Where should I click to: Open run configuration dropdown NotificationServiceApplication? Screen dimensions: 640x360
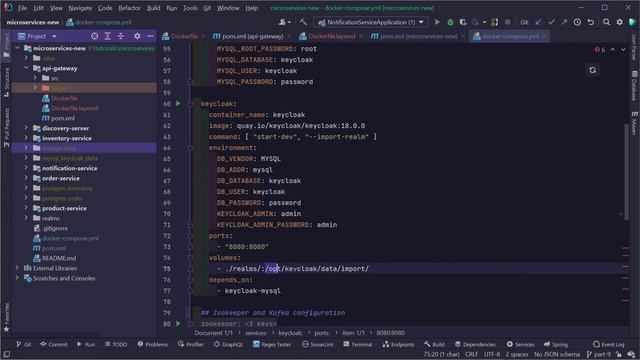372,22
